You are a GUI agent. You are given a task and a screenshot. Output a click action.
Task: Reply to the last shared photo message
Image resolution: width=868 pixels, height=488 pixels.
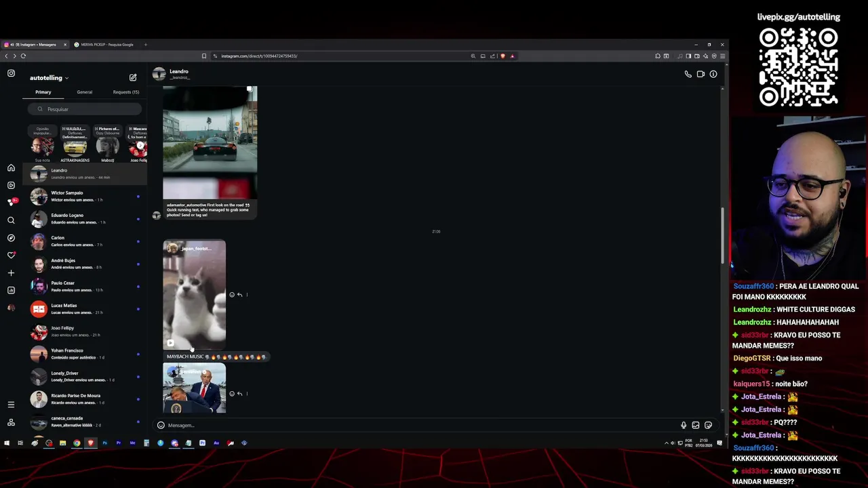pos(239,394)
